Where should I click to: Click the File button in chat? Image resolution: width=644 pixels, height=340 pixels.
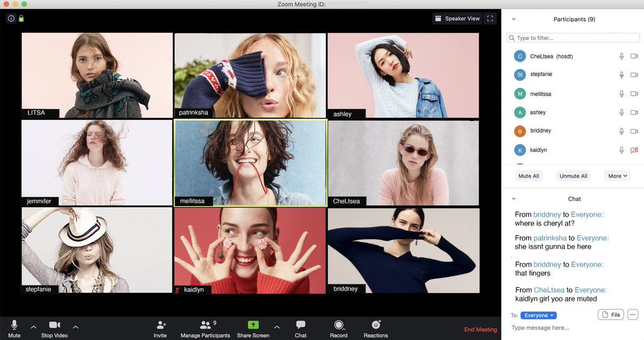click(611, 315)
